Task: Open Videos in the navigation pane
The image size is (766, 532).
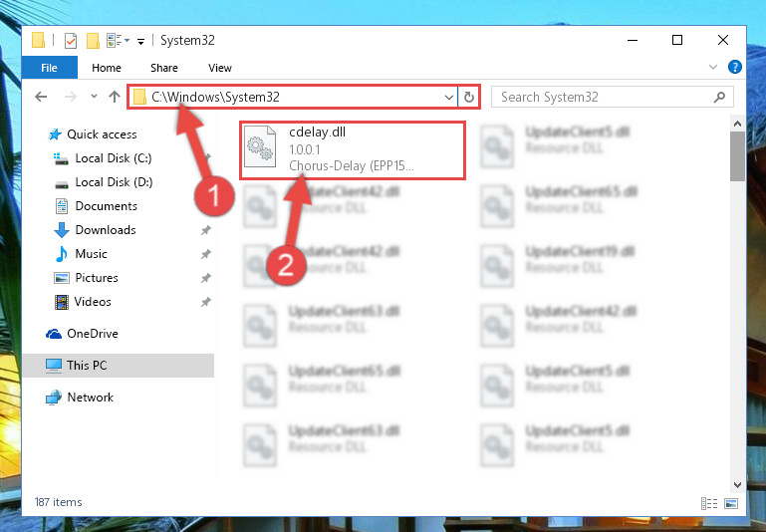Action: (x=93, y=302)
